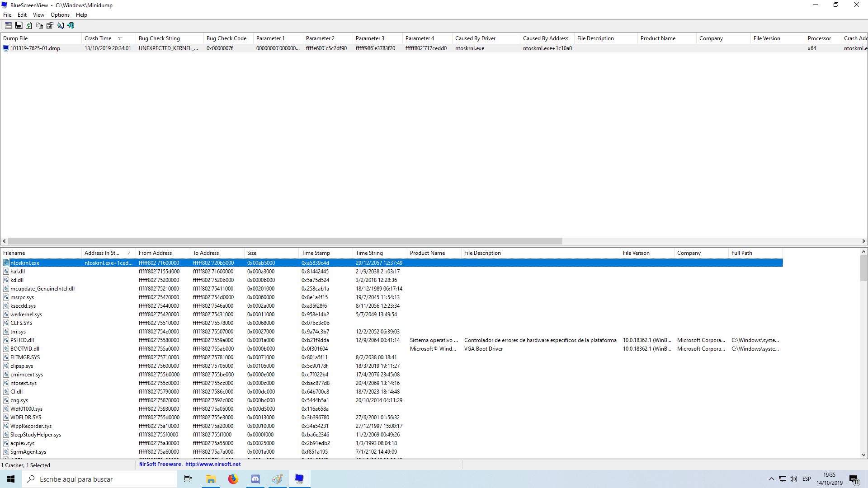Select the cng.sys driver row
Viewport: 868px width, 488px height.
392,400
